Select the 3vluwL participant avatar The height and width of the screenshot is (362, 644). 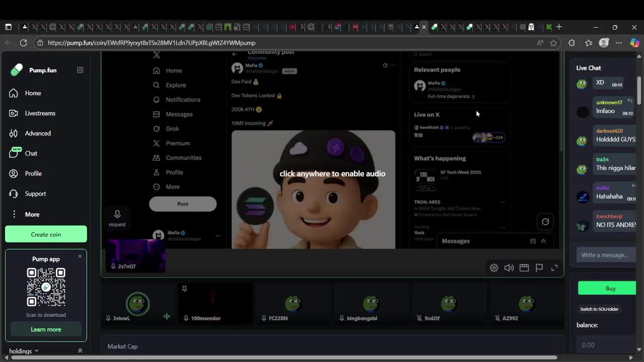point(137,304)
